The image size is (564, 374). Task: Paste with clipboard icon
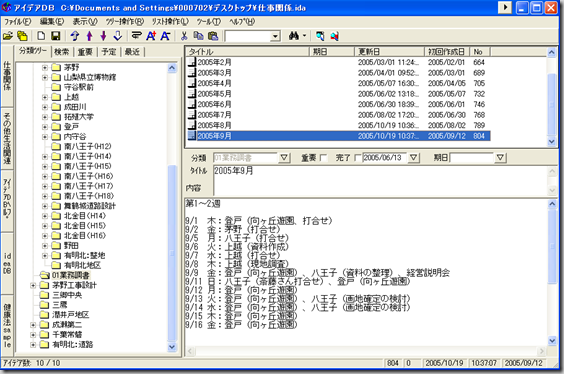[213, 36]
